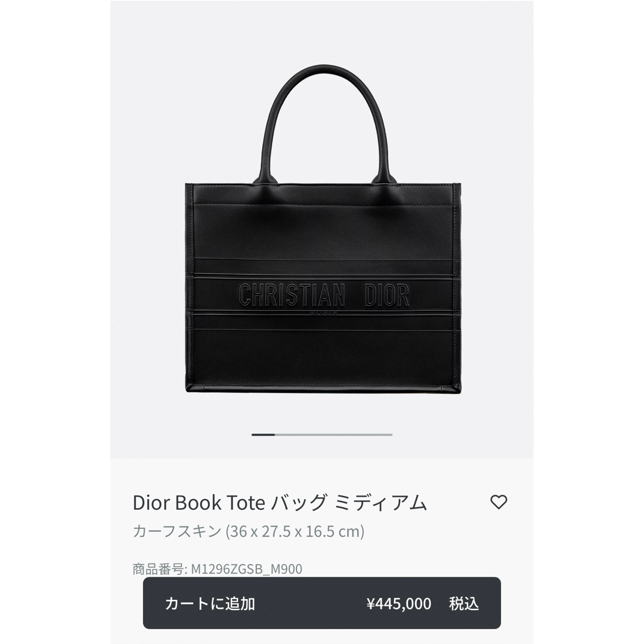Select product number M1296ZGSB_M900
This screenshot has height=644, width=644.
tap(246, 569)
